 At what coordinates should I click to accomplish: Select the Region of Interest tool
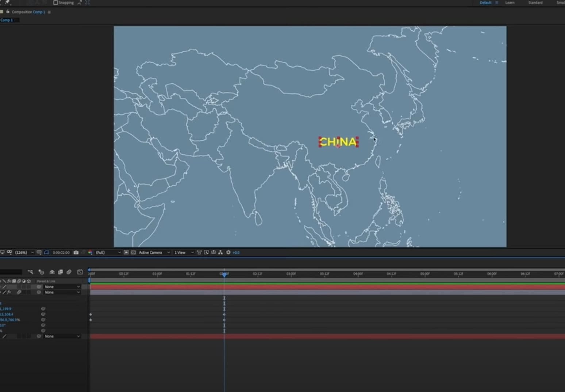coord(45,252)
